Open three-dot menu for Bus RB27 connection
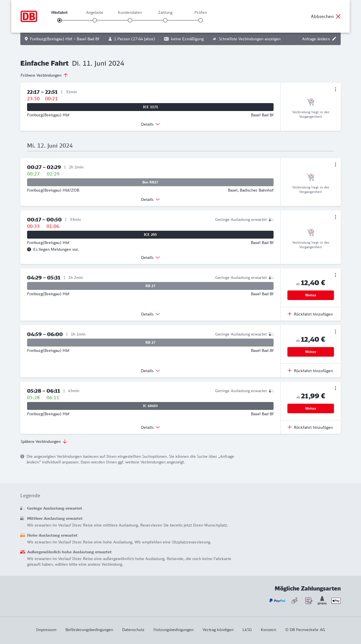The image size is (361, 644). click(335, 165)
